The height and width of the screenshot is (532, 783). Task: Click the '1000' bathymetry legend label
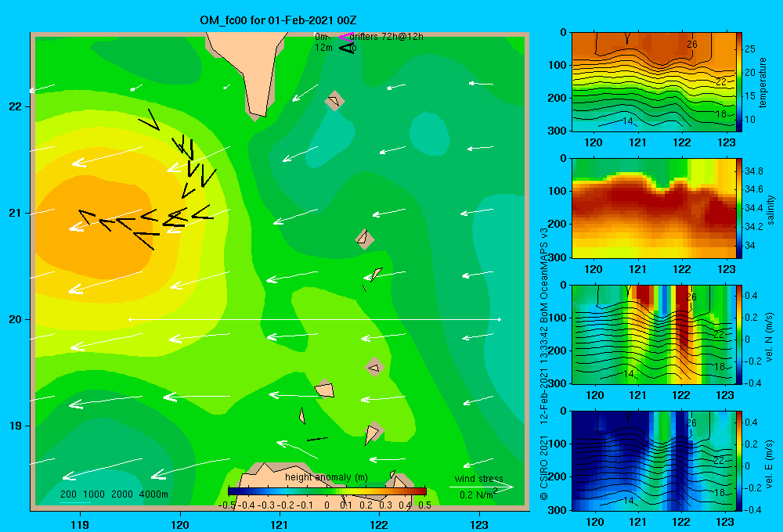coord(94,494)
